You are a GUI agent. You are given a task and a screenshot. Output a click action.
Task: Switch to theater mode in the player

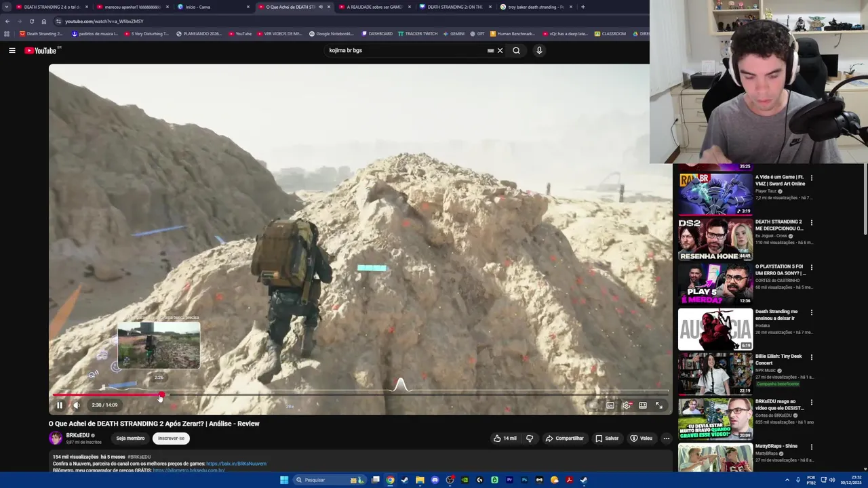coord(643,405)
